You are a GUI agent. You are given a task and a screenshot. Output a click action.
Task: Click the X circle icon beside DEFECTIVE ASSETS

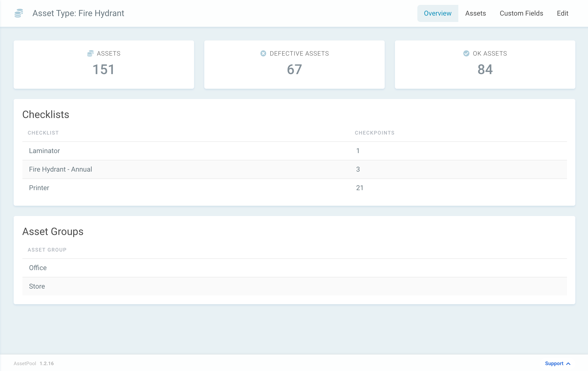(x=263, y=53)
